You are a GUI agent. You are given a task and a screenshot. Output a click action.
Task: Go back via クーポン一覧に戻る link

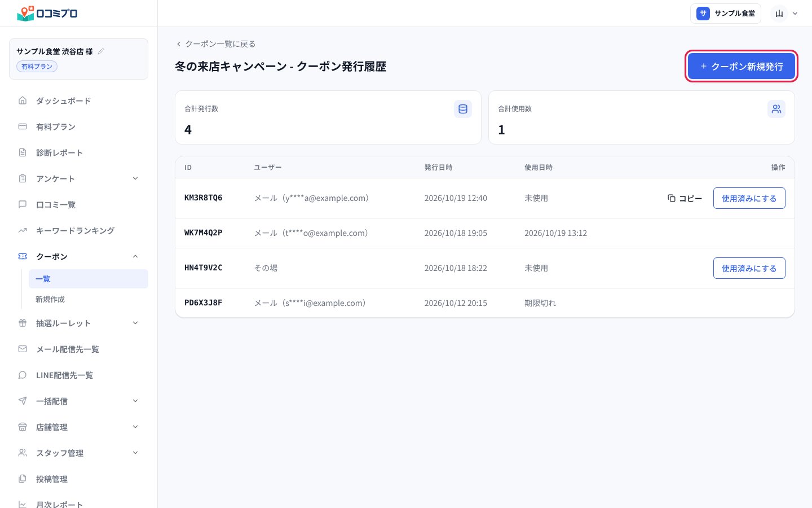tap(215, 43)
